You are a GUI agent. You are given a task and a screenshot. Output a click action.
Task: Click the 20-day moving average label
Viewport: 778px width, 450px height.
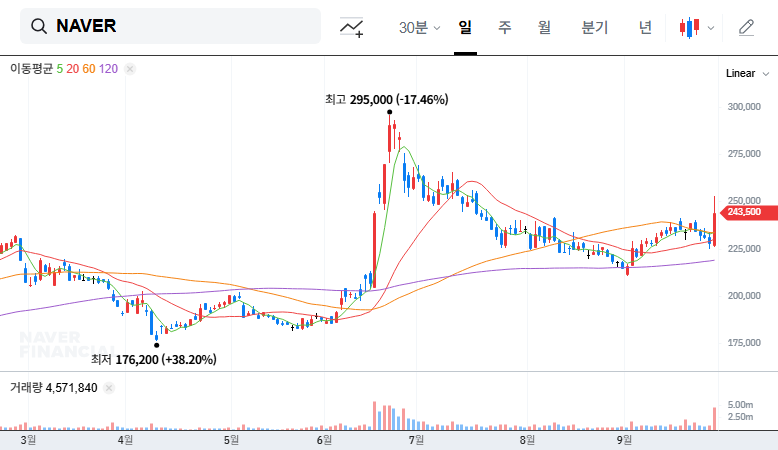(x=72, y=69)
